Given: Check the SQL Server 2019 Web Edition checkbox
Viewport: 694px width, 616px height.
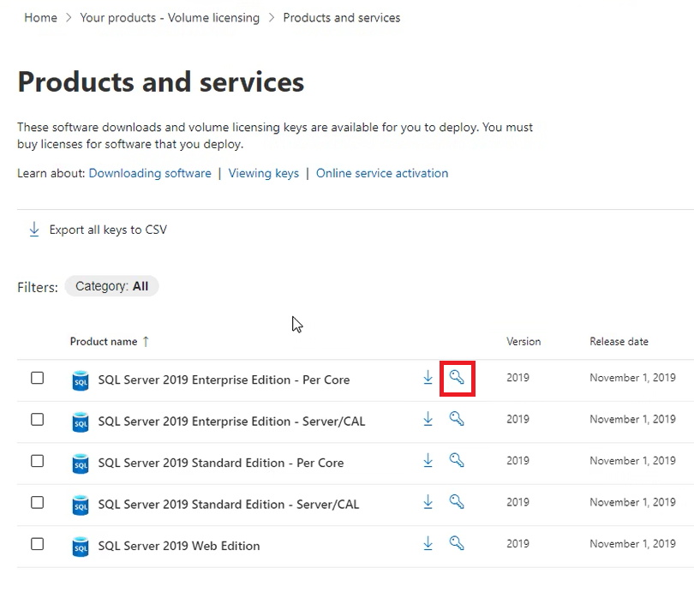Looking at the screenshot, I should (37, 543).
